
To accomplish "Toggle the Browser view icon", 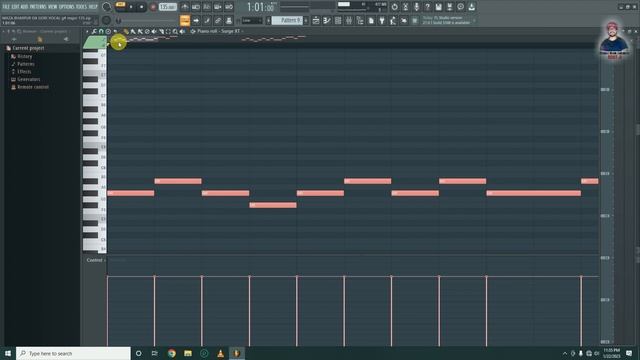I will (x=360, y=20).
